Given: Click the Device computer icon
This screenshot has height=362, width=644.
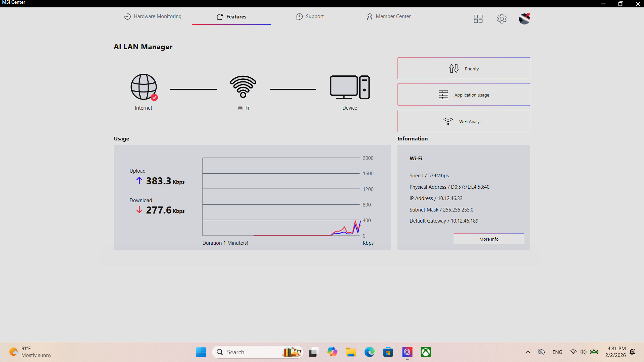Looking at the screenshot, I should tap(350, 87).
